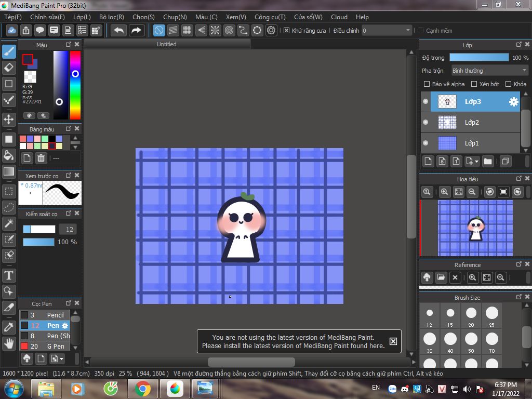Enable the Parallel snap guide

point(173,31)
